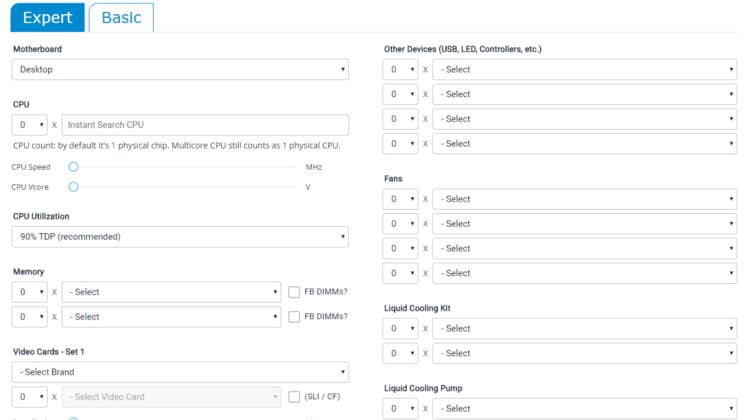The height and width of the screenshot is (420, 750).
Task: Click the Instant Search CPU field
Action: pos(205,125)
